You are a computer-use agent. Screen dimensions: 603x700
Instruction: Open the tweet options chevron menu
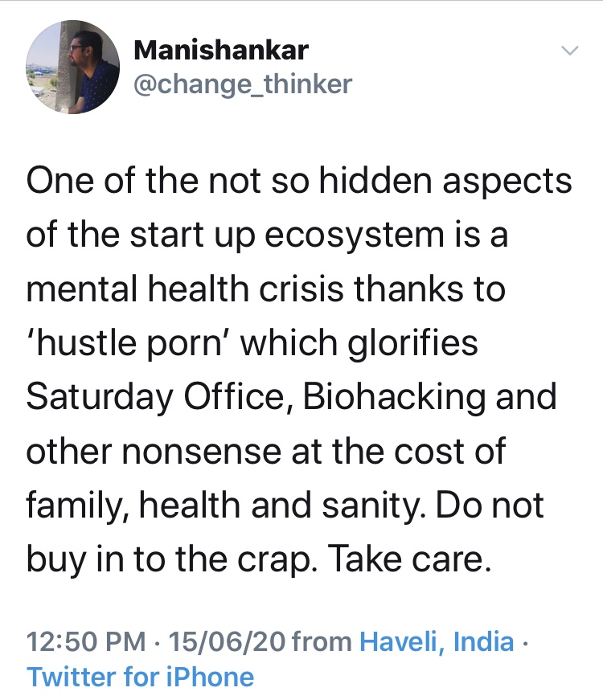pyautogui.click(x=569, y=51)
